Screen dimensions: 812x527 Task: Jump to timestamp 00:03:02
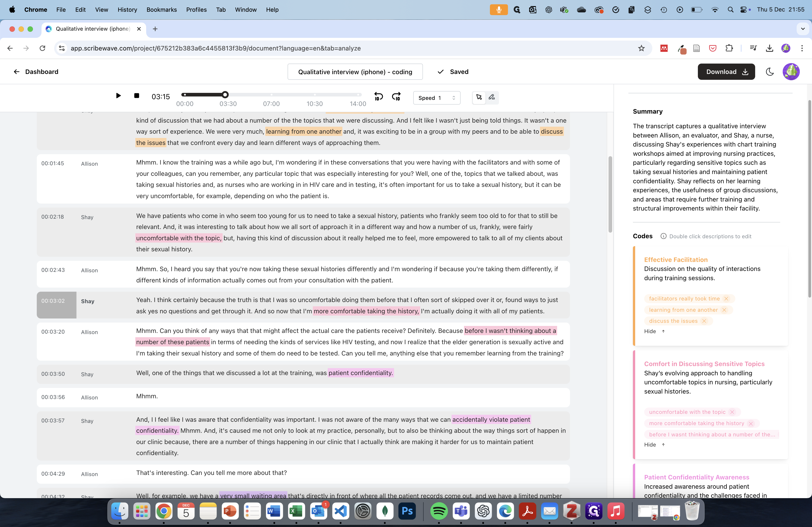(53, 301)
